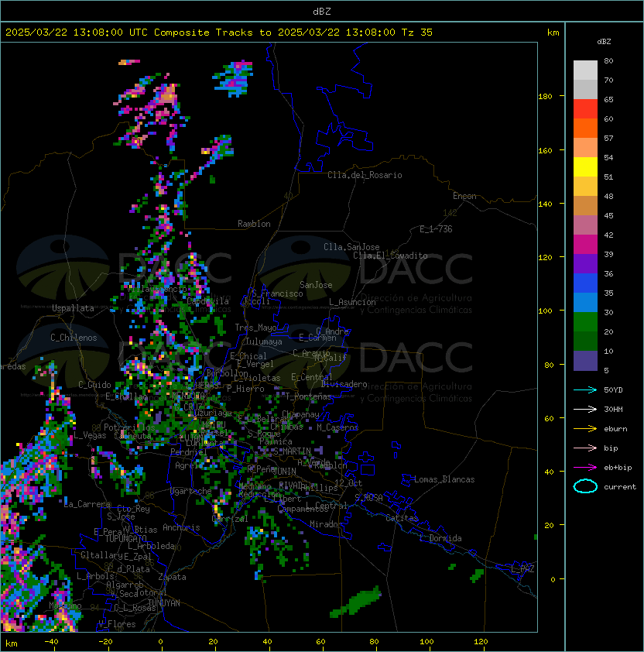
Task: Click the Carrizal map label
Action: coord(230,519)
